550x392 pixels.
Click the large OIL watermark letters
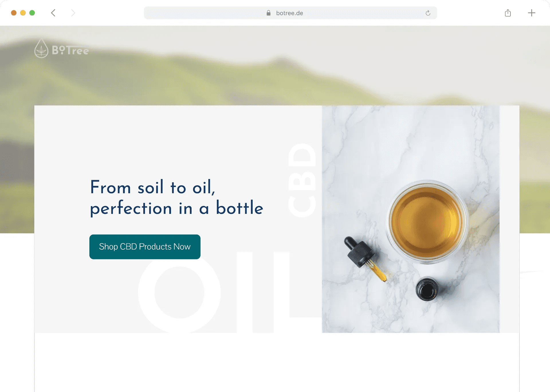tap(230, 292)
